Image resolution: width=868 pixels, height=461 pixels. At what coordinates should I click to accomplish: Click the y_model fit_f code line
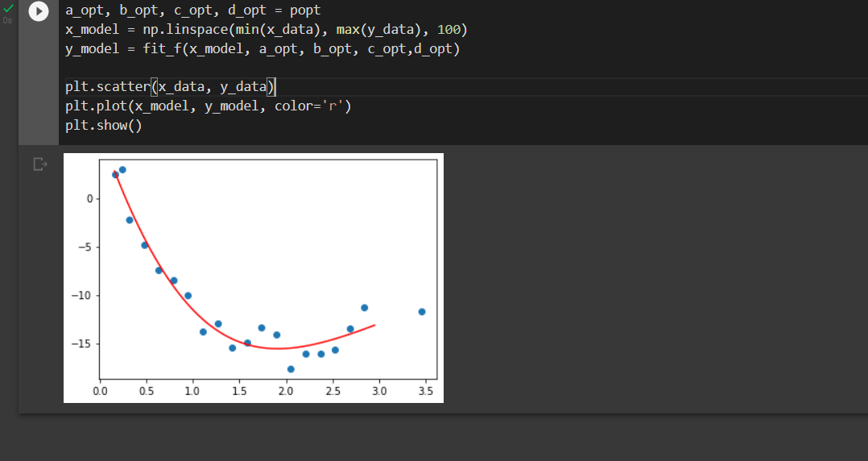pyautogui.click(x=262, y=48)
